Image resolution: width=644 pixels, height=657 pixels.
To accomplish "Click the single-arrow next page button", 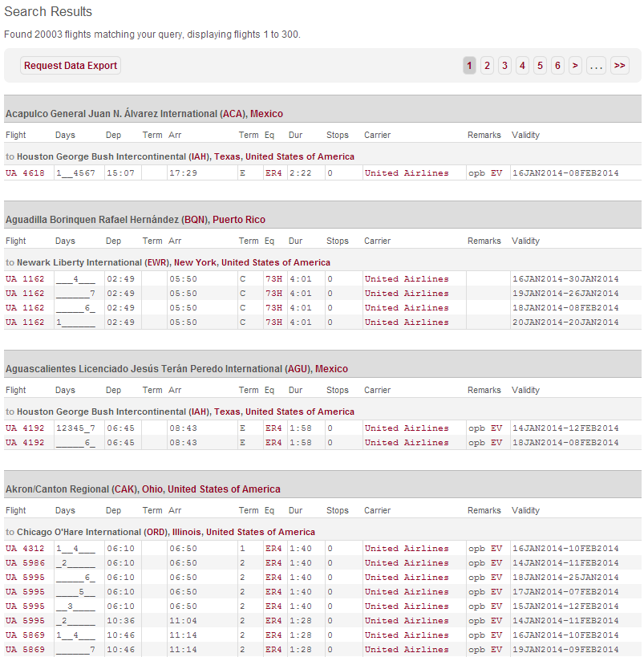I will [x=575, y=66].
